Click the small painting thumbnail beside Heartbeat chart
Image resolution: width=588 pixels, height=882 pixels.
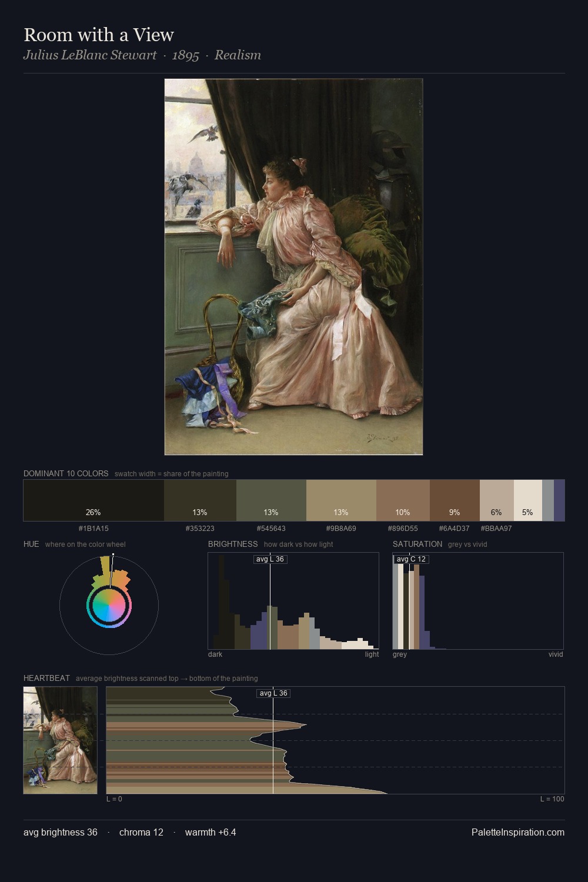(60, 740)
